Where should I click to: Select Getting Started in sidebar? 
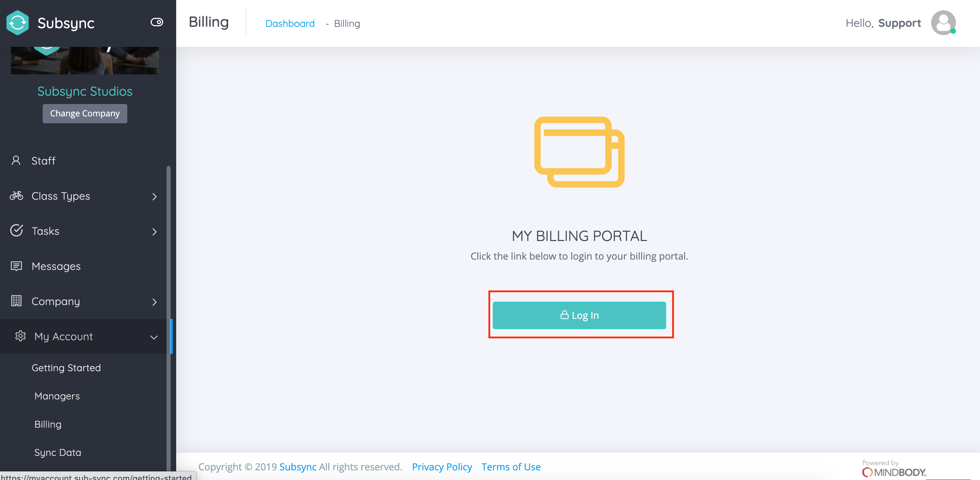coord(66,368)
